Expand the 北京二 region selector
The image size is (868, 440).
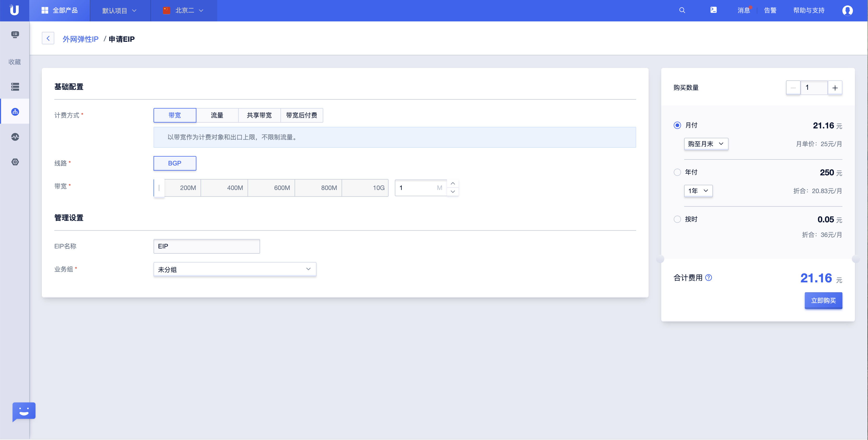point(184,10)
